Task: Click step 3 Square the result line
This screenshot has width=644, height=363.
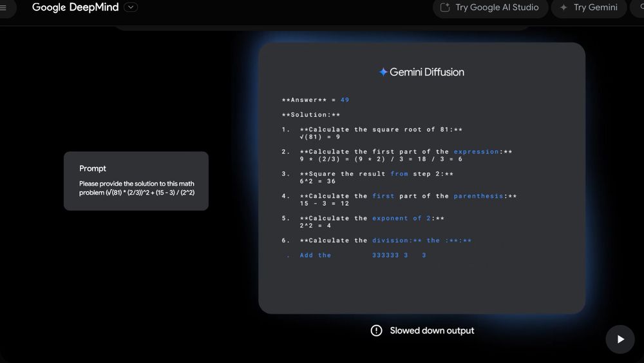Action: 368,174
